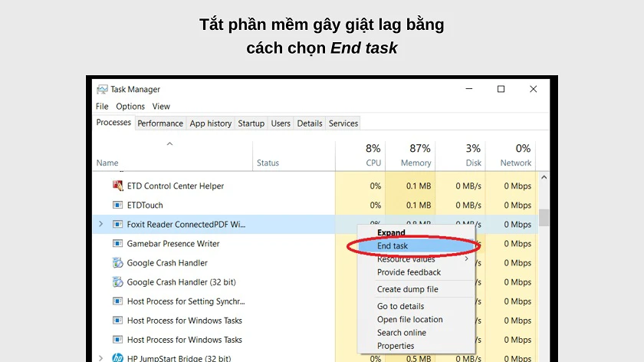Click the scrollbar up arrow
This screenshot has width=644, height=362.
coord(544,177)
